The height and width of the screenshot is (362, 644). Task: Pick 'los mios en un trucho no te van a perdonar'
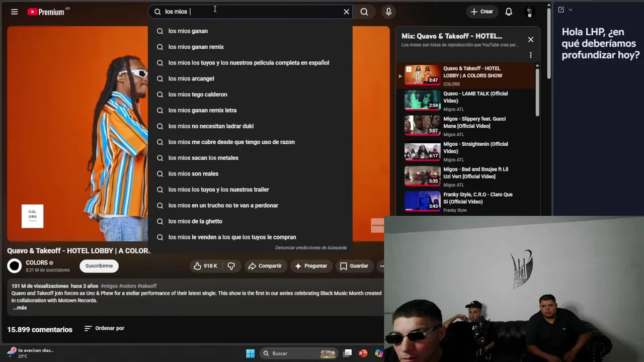250,205
